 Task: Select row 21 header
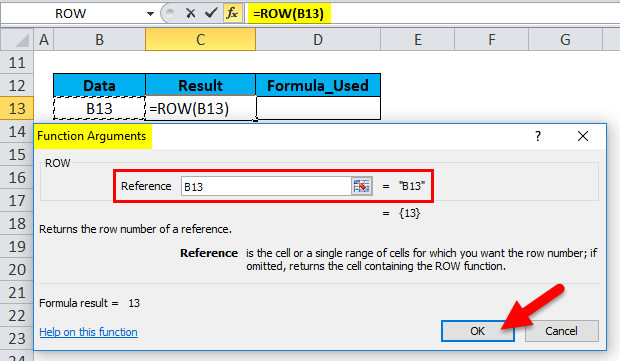17,293
